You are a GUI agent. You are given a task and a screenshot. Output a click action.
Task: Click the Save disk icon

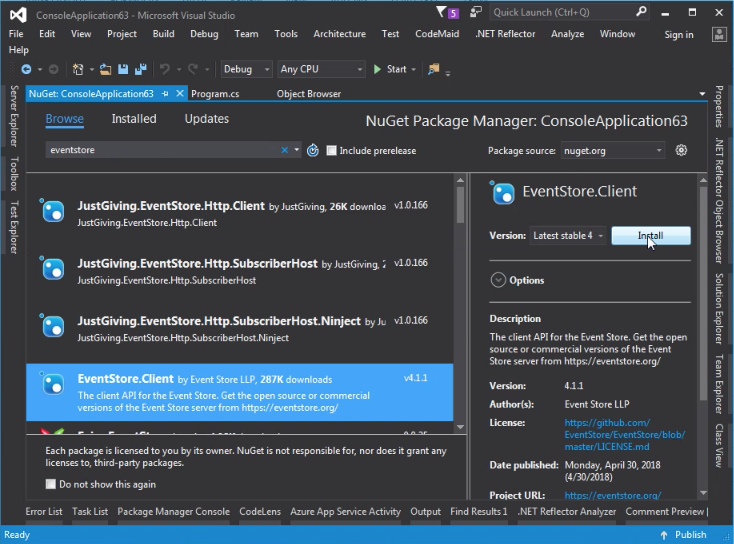coord(123,69)
